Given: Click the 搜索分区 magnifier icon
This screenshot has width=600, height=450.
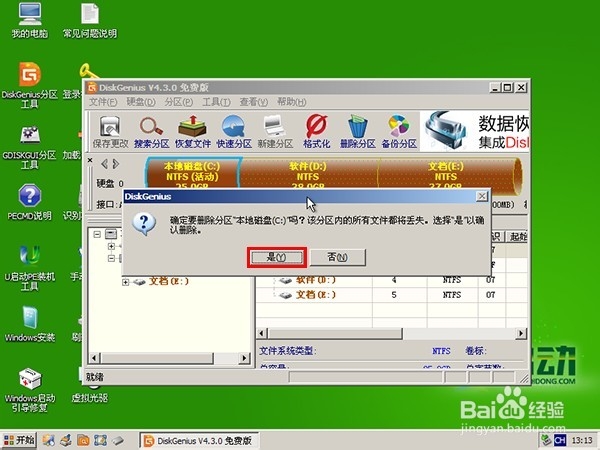Looking at the screenshot, I should click(152, 132).
